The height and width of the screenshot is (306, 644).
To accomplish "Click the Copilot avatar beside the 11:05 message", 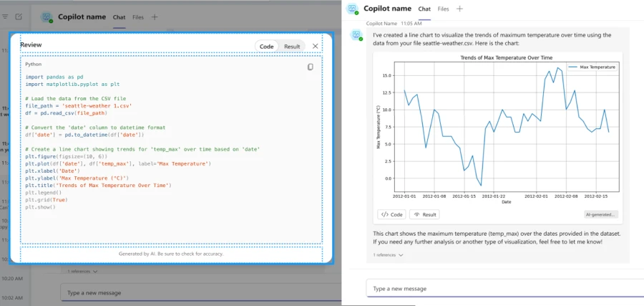I will coord(355,34).
